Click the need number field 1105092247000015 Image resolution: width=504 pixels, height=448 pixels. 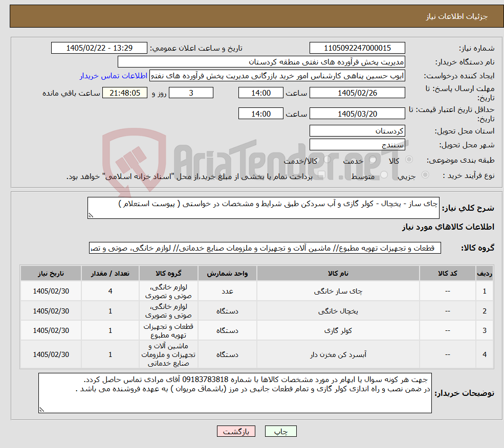pos(357,48)
